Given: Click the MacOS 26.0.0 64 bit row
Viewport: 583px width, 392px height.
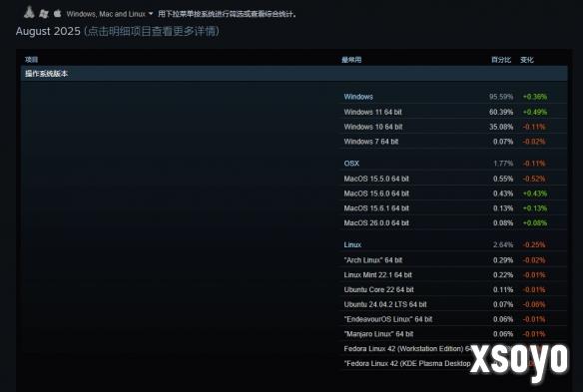Looking at the screenshot, I should click(453, 223).
